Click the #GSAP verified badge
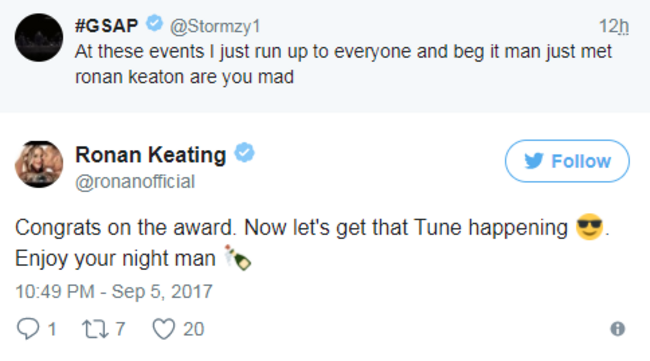Image resolution: width=650 pixels, height=361 pixels. [155, 23]
